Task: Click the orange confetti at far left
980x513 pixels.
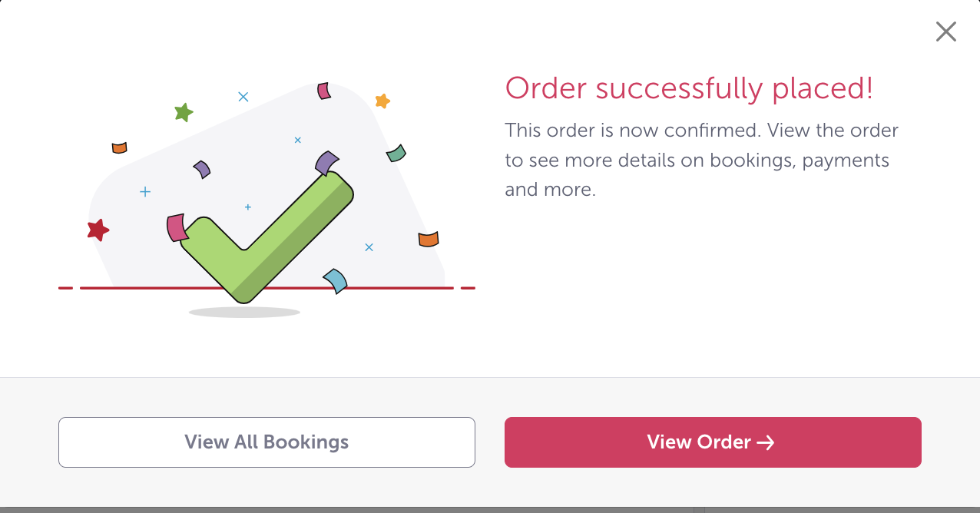Action: coord(119,147)
